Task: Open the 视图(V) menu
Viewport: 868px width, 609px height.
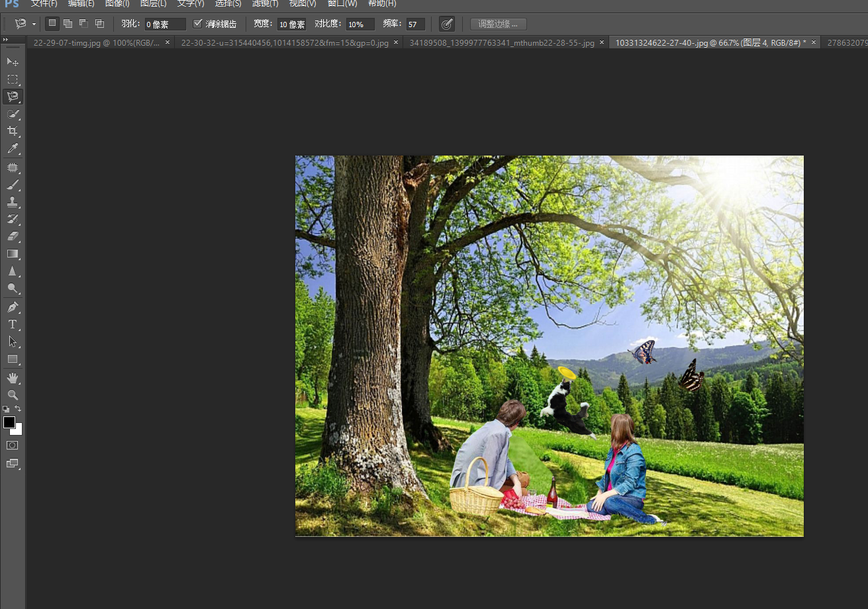Action: click(303, 3)
